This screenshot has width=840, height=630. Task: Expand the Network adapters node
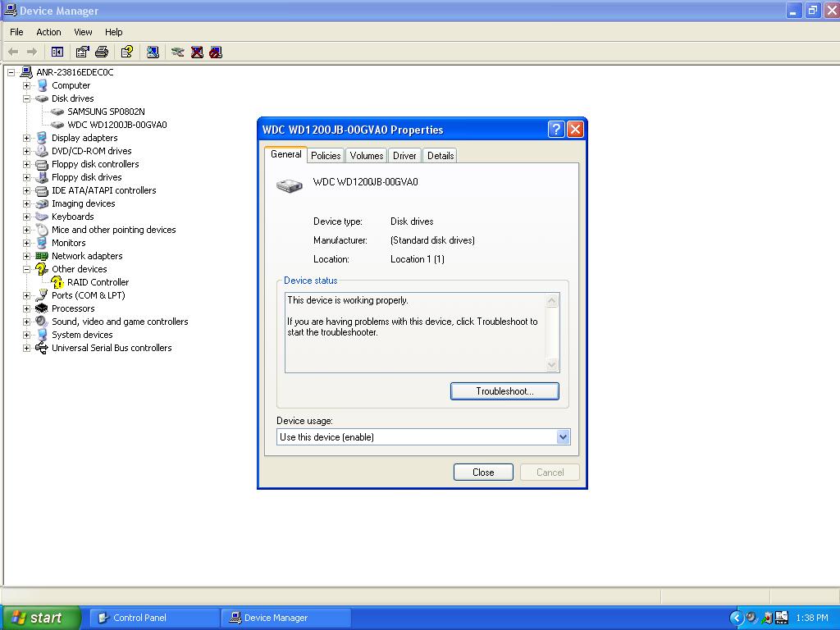coord(26,256)
